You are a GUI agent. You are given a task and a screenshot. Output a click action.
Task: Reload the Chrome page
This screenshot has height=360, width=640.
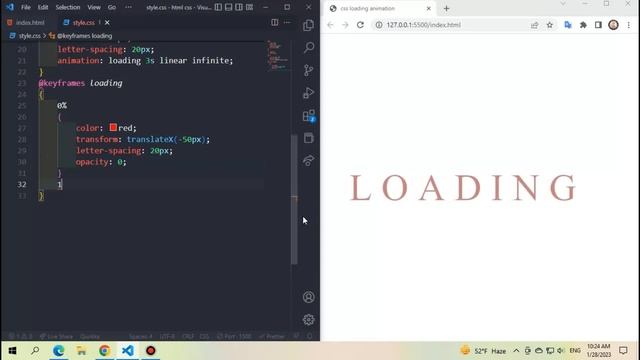[x=360, y=25]
